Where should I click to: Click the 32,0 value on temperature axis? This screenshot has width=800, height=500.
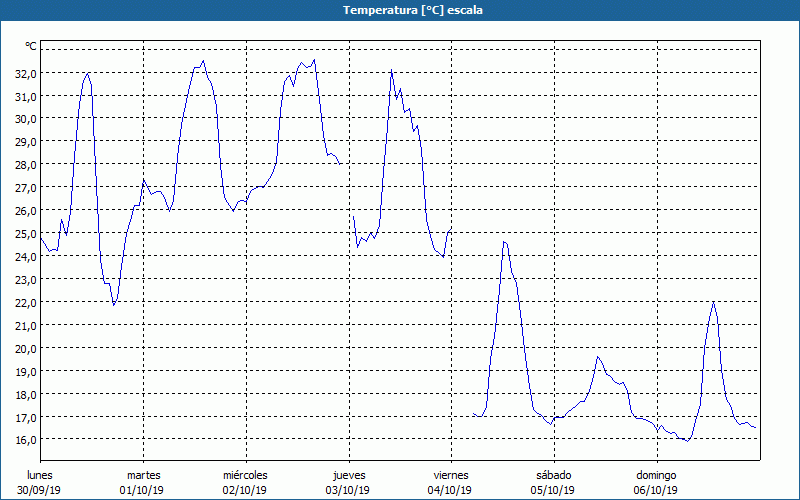tap(26, 73)
